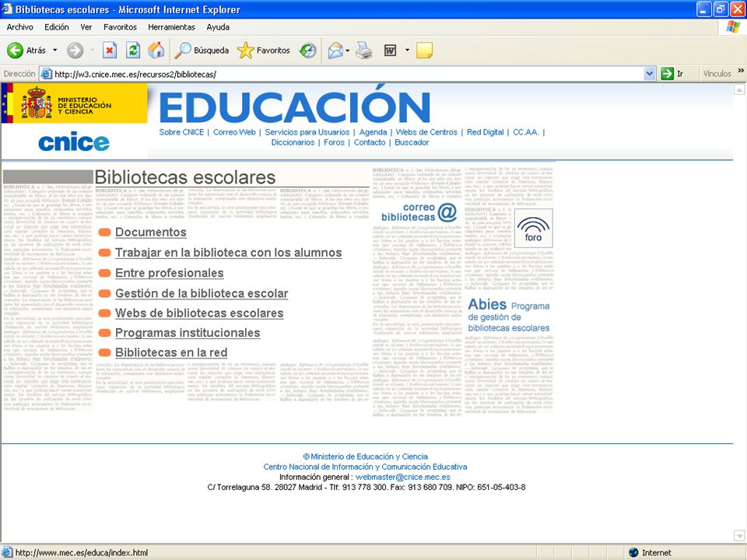This screenshot has height=560, width=747.
Task: Click the green Ir go arrow
Action: (x=667, y=73)
